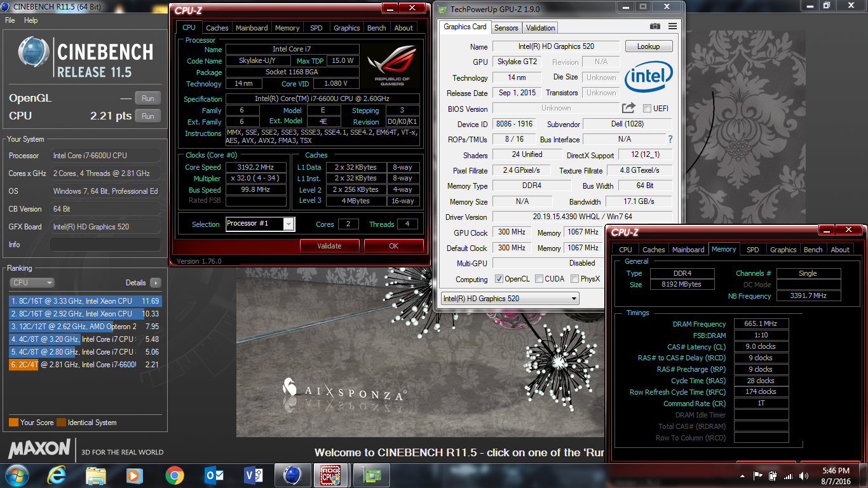The height and width of the screenshot is (488, 868).
Task: Open the CPU ranking dropdown in Cinebench
Action: (x=32, y=283)
